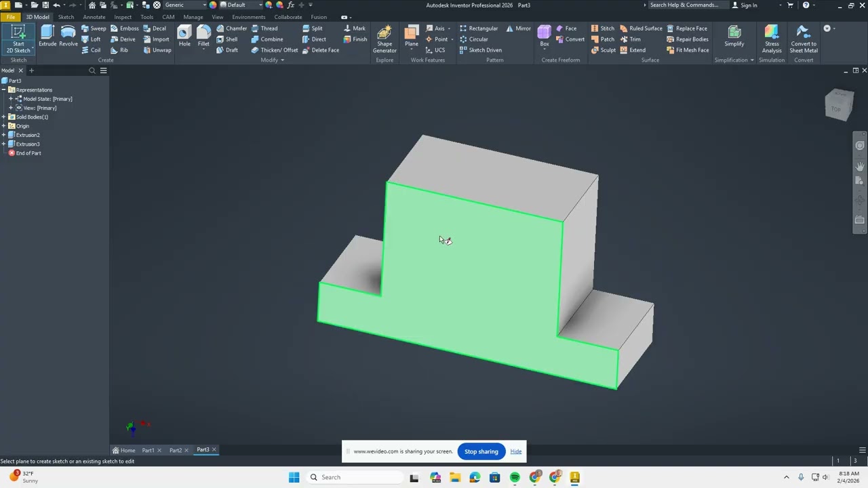Activate the Mirror tool
The height and width of the screenshot is (488, 868).
pos(518,28)
